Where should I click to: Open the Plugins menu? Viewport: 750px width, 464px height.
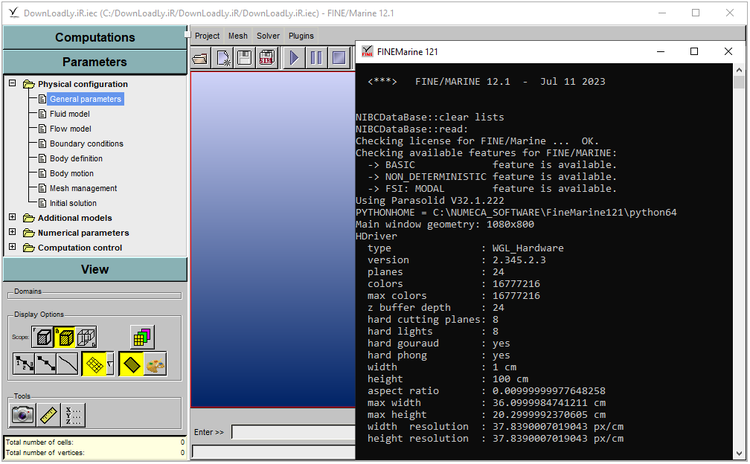click(301, 35)
